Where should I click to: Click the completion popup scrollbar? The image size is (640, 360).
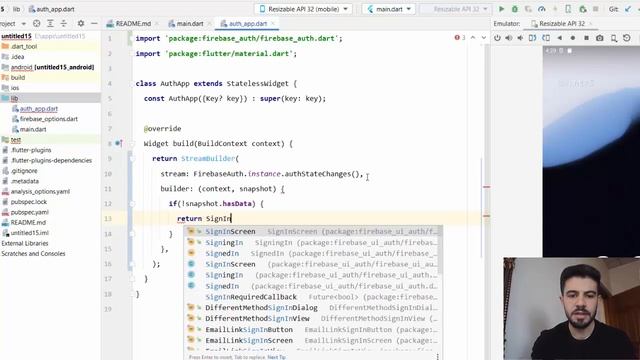coord(440,250)
